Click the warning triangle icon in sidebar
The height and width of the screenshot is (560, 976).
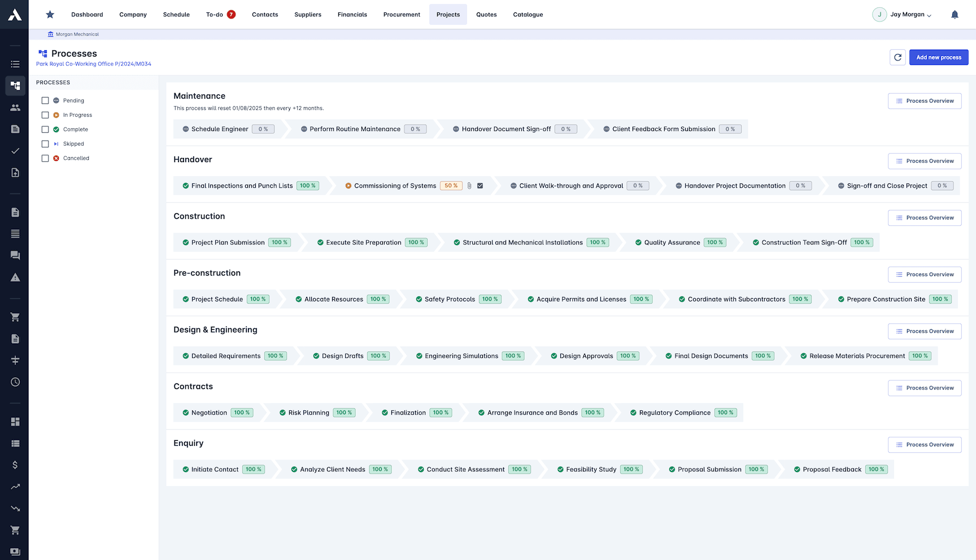coord(15,277)
